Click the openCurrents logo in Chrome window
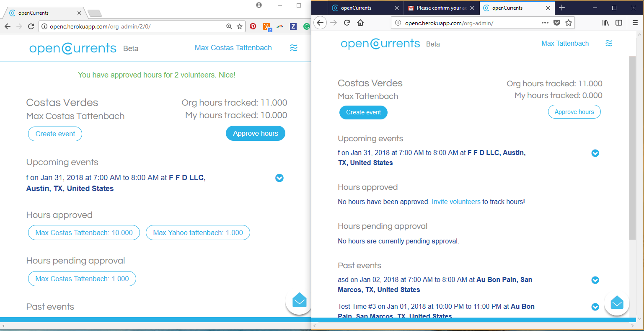644x331 pixels. pos(73,49)
